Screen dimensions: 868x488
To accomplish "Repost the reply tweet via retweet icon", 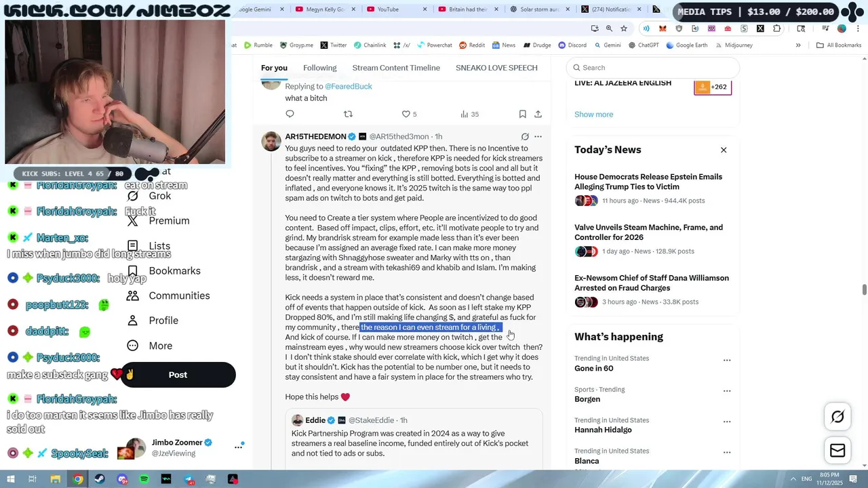I will click(x=348, y=114).
